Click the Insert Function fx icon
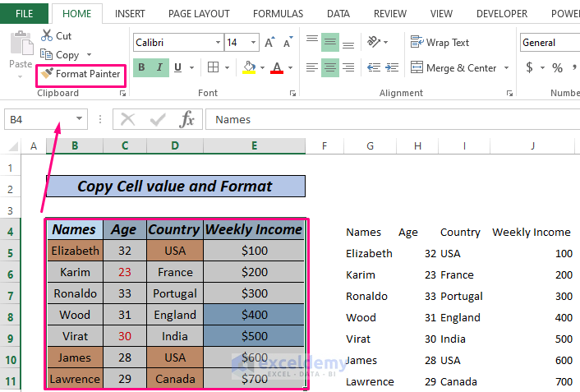580x392 pixels. (187, 120)
